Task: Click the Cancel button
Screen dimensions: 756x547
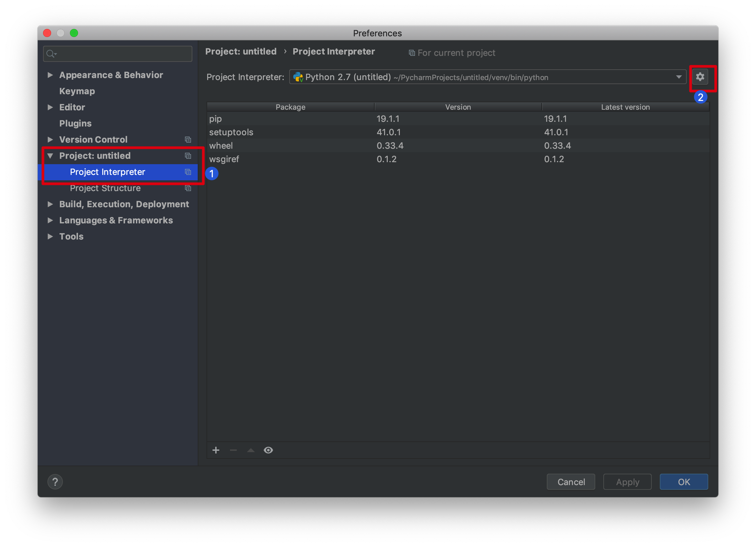Action: [571, 482]
